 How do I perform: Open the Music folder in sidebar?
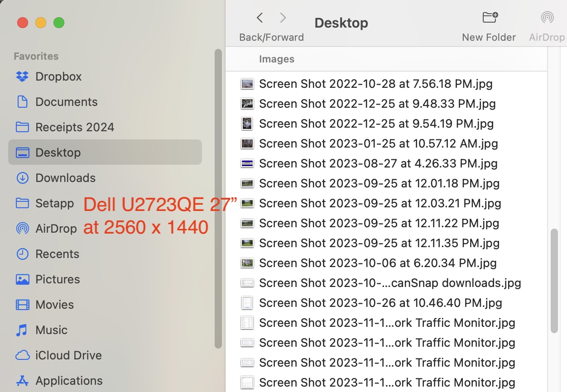(51, 330)
